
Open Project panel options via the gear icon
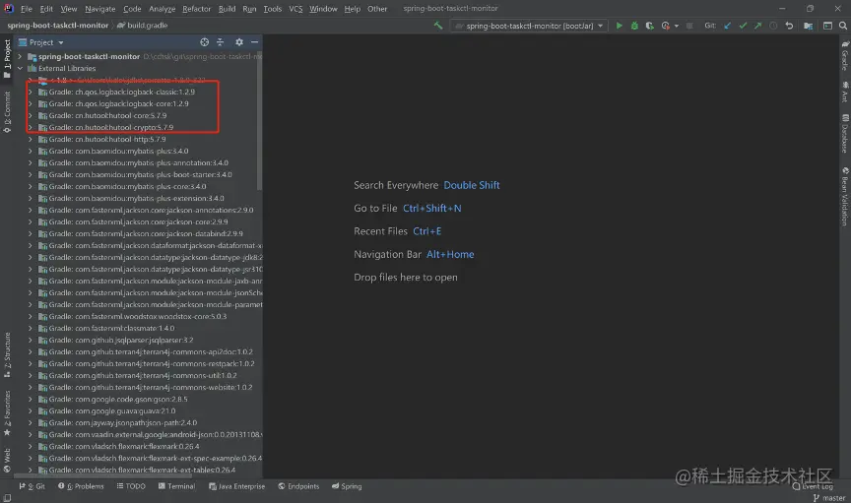pos(238,42)
